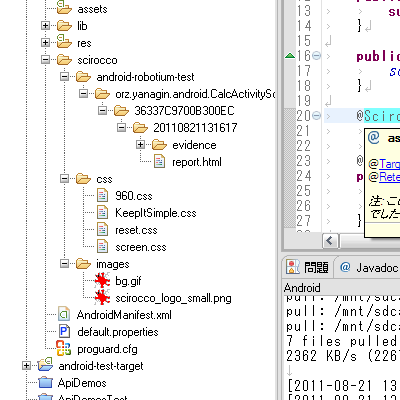Select the bg.gif file name

tap(128, 281)
